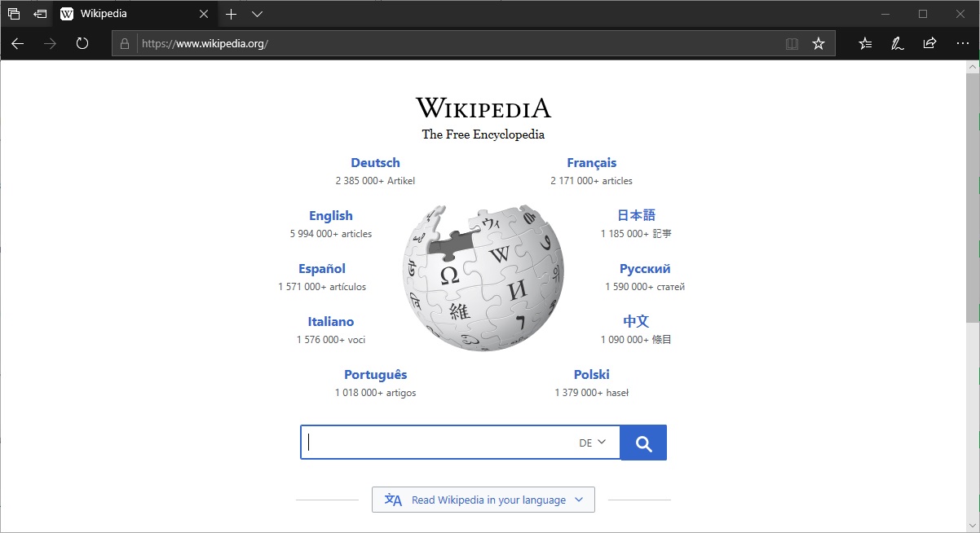Click the 'Set these tabs aside' icon
The image size is (980, 533).
[x=40, y=14]
